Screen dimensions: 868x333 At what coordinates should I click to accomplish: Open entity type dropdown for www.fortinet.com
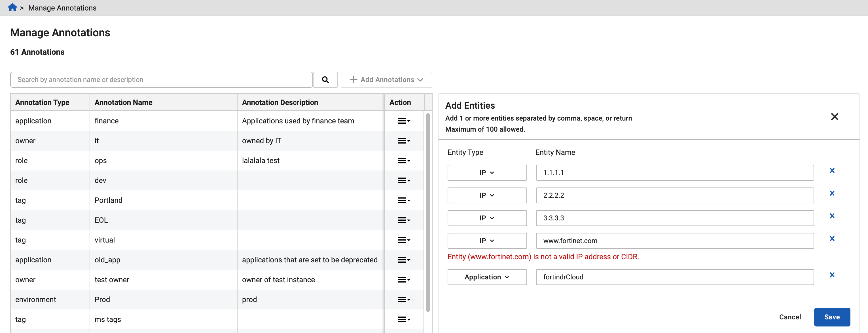point(486,241)
